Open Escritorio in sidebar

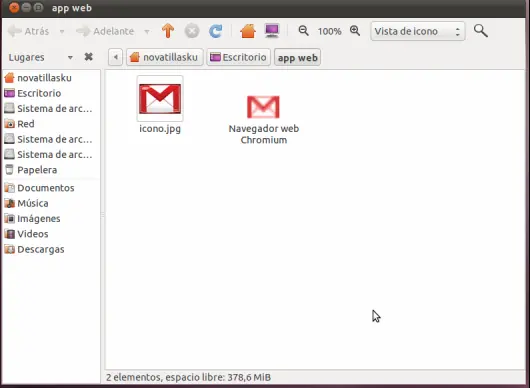51,93
